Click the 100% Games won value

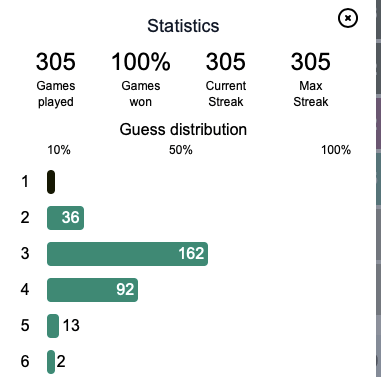pos(141,62)
